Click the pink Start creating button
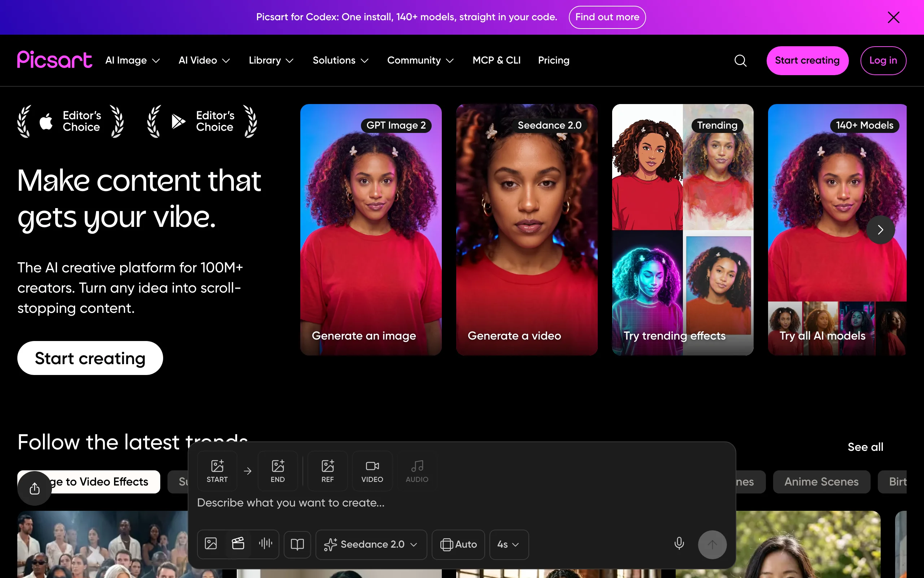Viewport: 924px width, 578px height. [x=807, y=60]
